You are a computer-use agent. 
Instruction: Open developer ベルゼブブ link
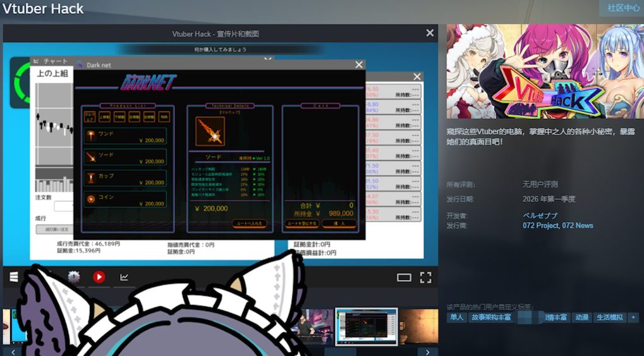coord(540,216)
